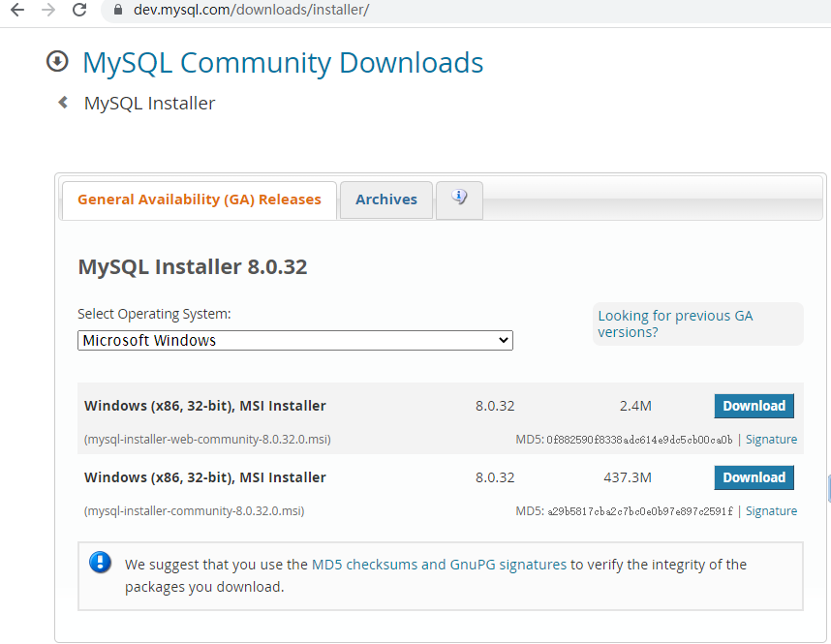
Task: Open MD5 checksums and GnuPG signatures link
Action: click(x=440, y=565)
